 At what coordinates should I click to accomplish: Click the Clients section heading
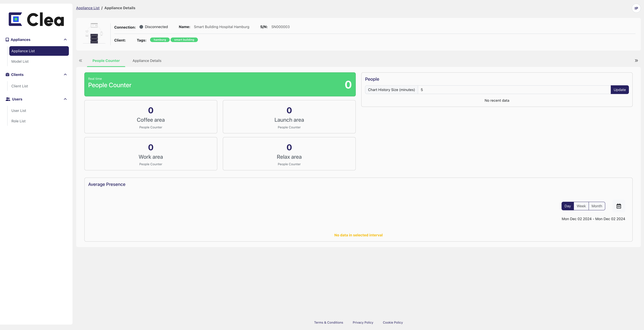(x=17, y=75)
